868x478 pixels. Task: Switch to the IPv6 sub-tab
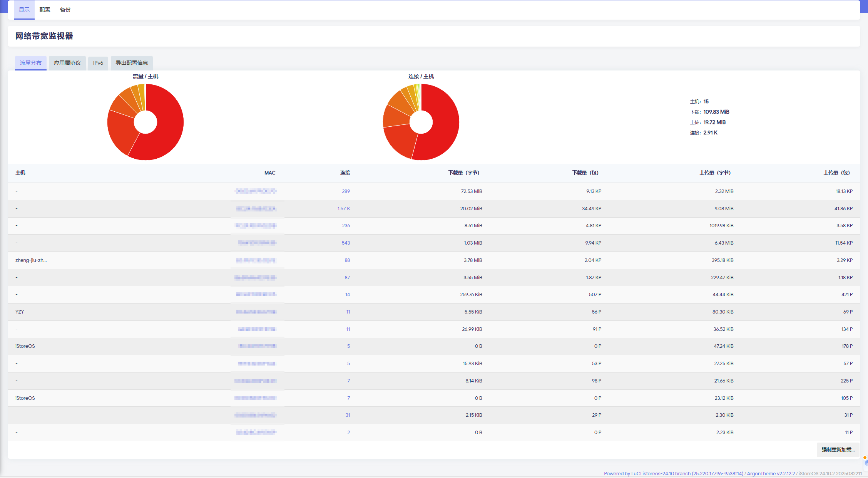click(x=98, y=63)
